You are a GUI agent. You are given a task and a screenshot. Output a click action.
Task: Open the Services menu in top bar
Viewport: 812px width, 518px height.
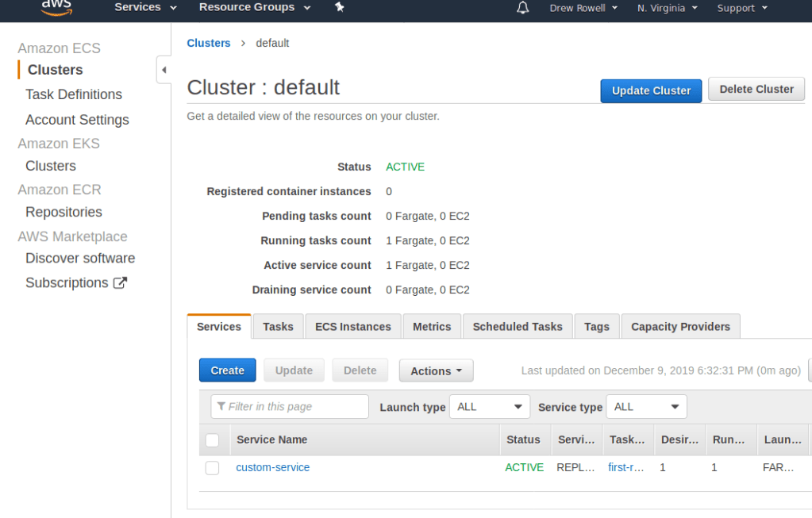145,8
